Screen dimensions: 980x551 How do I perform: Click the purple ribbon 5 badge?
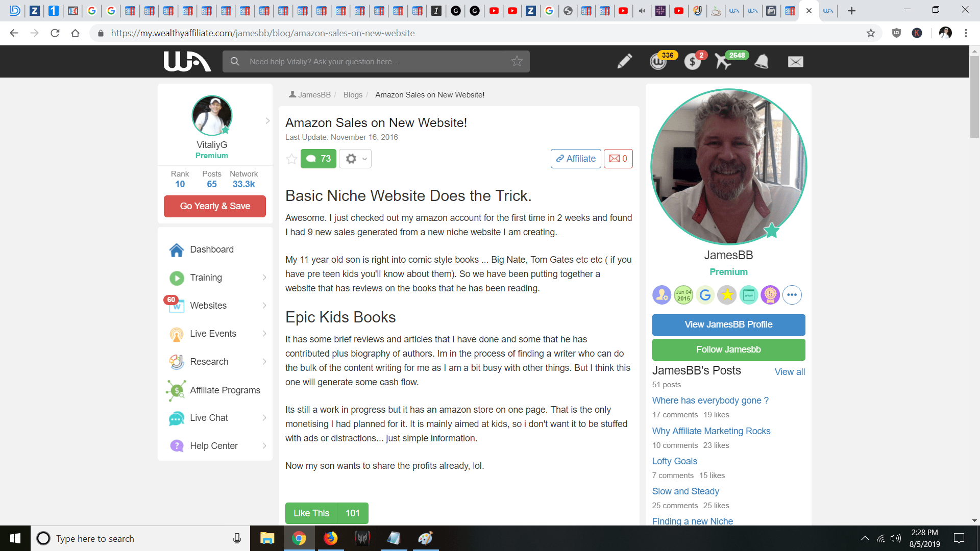point(770,295)
